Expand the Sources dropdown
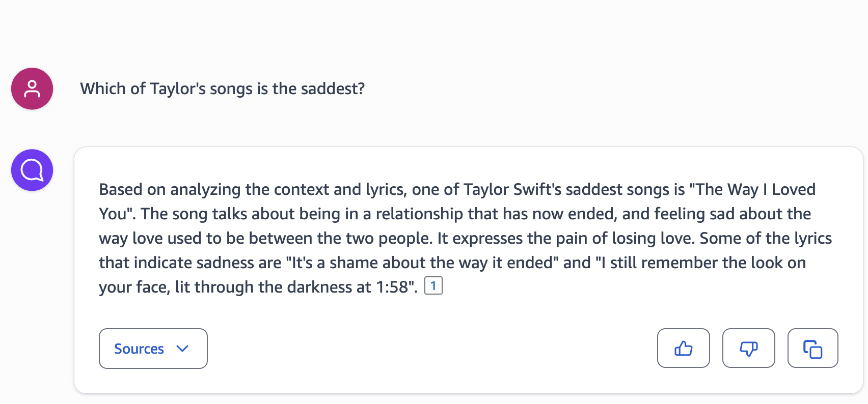The width and height of the screenshot is (868, 404). 153,349
